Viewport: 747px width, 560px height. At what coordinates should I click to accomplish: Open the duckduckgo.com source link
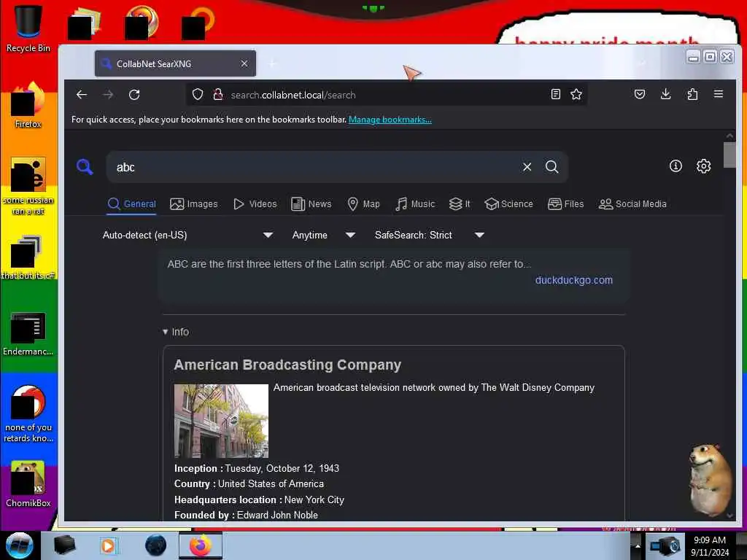coord(573,280)
